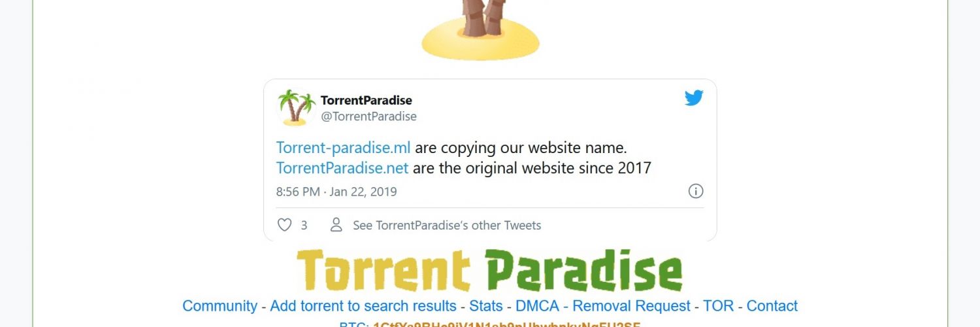The height and width of the screenshot is (327, 980).
Task: Click the BTC address text
Action: [506, 324]
